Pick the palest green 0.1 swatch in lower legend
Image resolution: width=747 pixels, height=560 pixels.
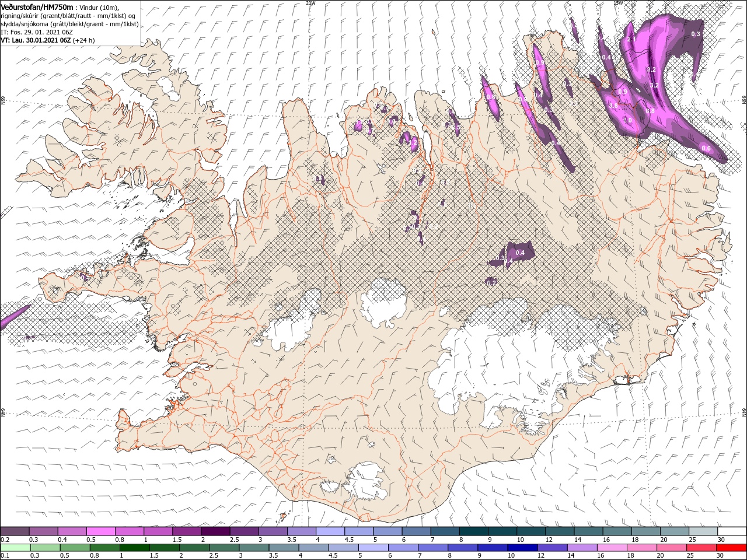click(x=15, y=548)
